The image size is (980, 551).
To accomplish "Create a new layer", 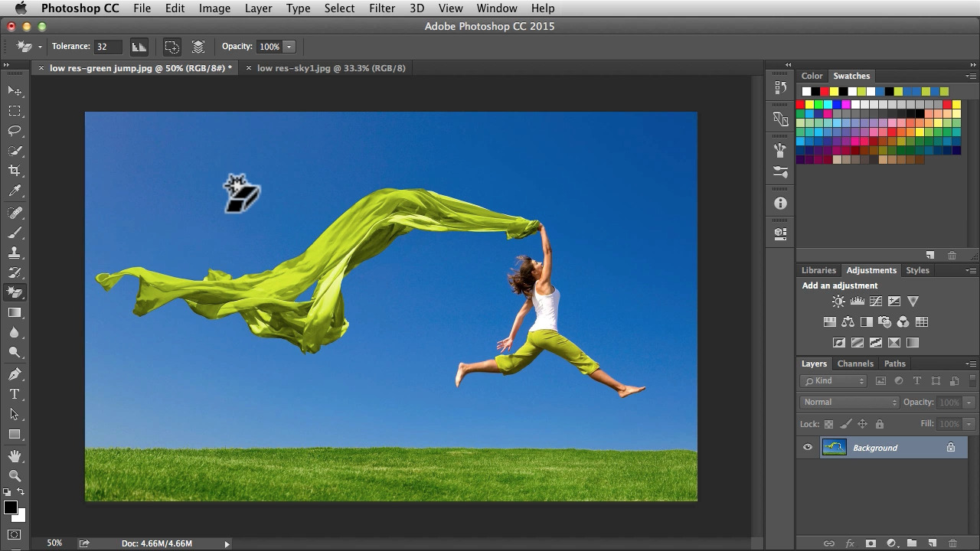I will pos(932,543).
